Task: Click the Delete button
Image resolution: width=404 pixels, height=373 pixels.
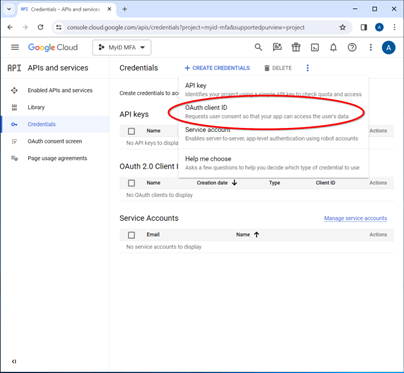Action: click(278, 68)
